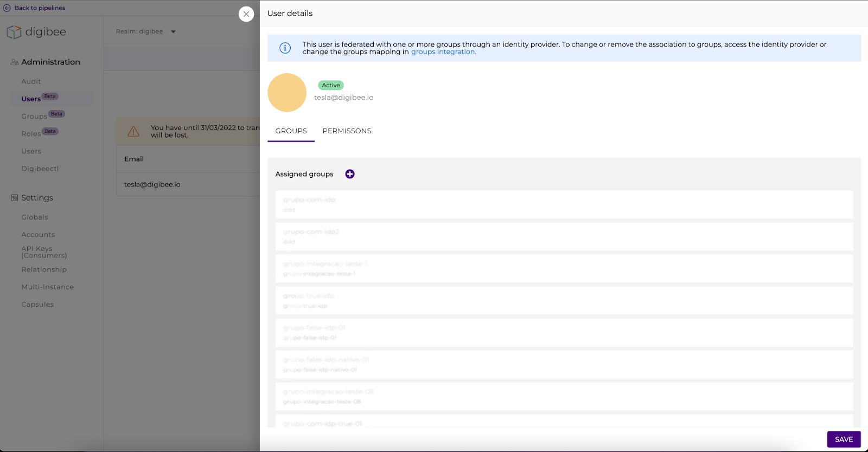Click the info icon in the federated notice

285,48
